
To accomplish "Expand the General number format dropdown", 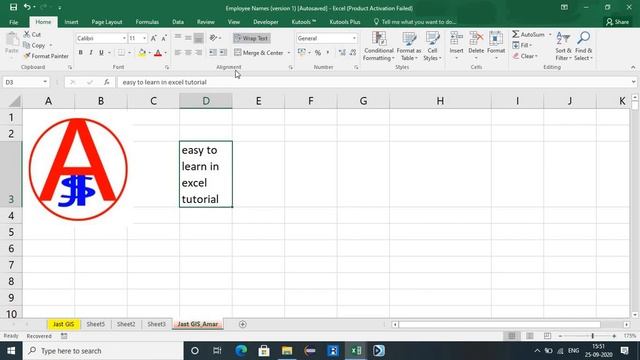I will coord(354,38).
